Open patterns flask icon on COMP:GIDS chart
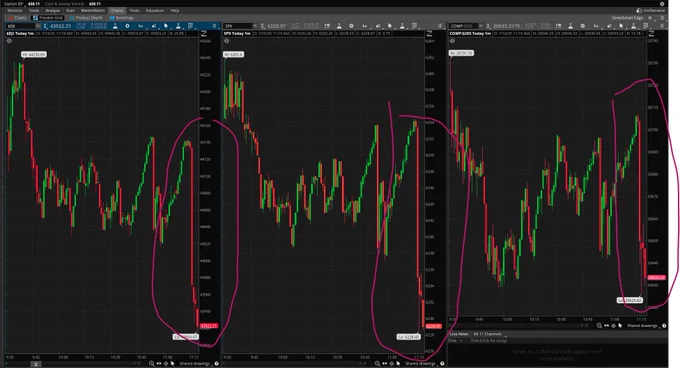Image resolution: width=680 pixels, height=368 pixels. click(633, 26)
